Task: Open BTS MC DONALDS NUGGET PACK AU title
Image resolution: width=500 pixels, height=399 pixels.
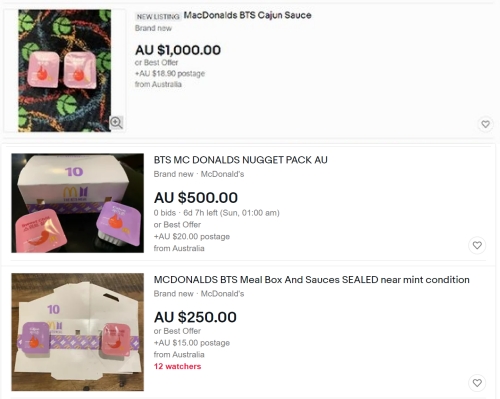Action: 240,160
